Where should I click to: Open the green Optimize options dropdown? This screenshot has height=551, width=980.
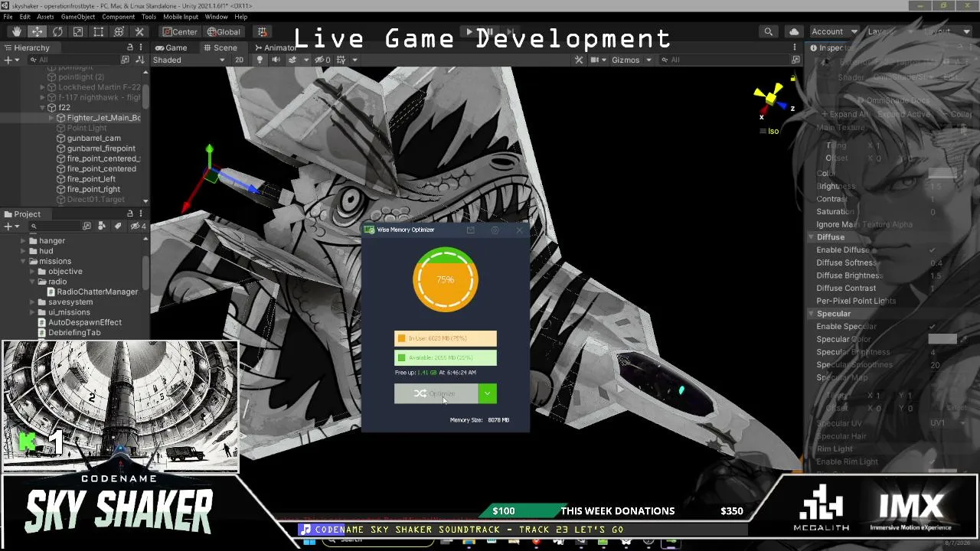[x=488, y=393]
